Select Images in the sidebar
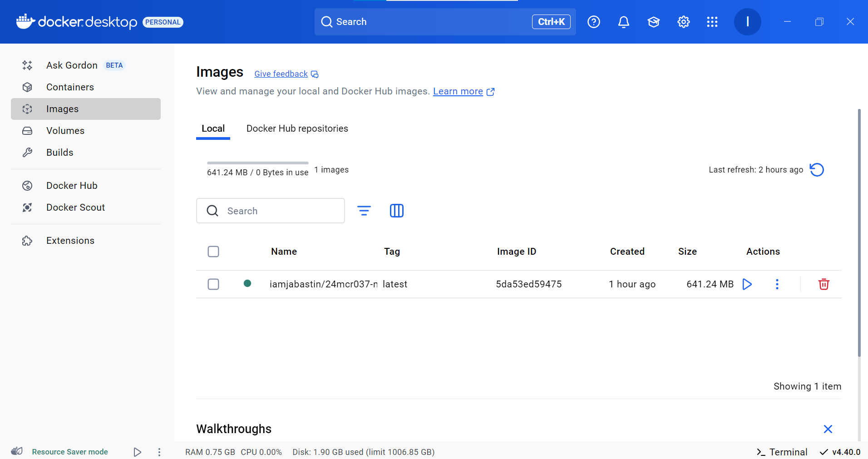Viewport: 868px width, 459px height. point(85,109)
